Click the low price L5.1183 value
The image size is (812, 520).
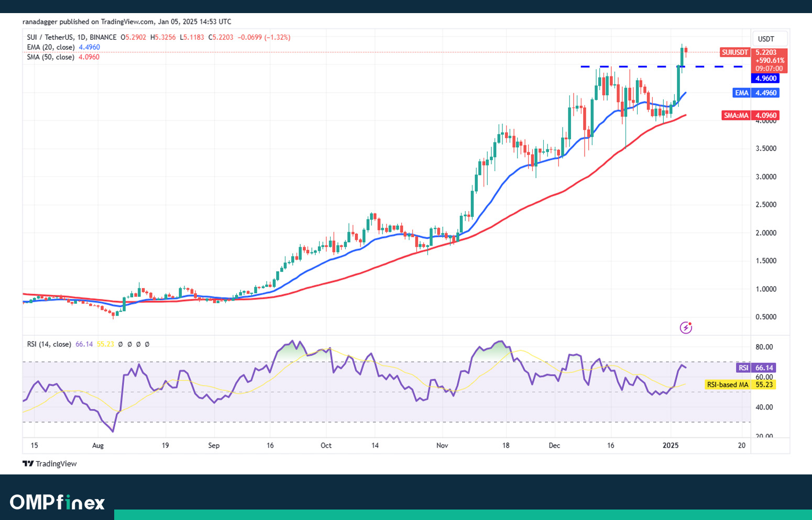[192, 37]
